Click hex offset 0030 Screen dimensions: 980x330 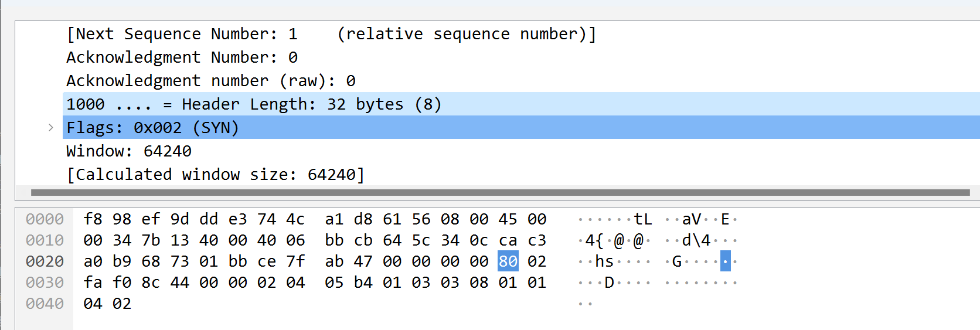45,282
